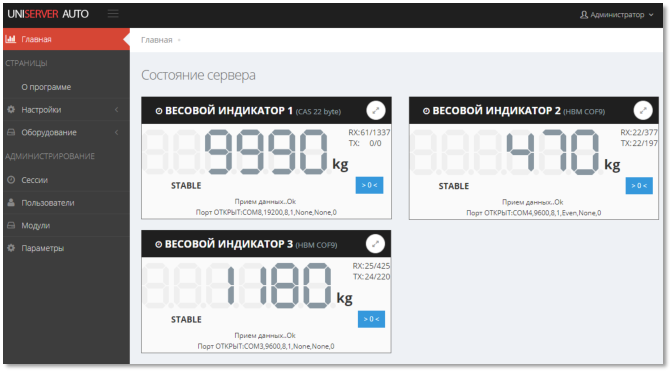Viewport: 671px width, 372px height.
Task: Open the О программе page
Action: click(x=46, y=87)
